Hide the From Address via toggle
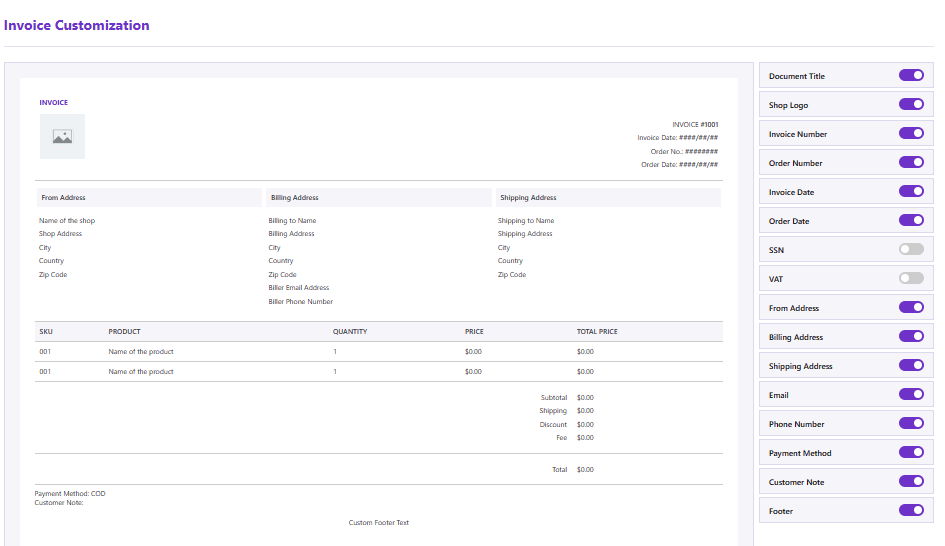Image resolution: width=945 pixels, height=546 pixels. [x=911, y=307]
